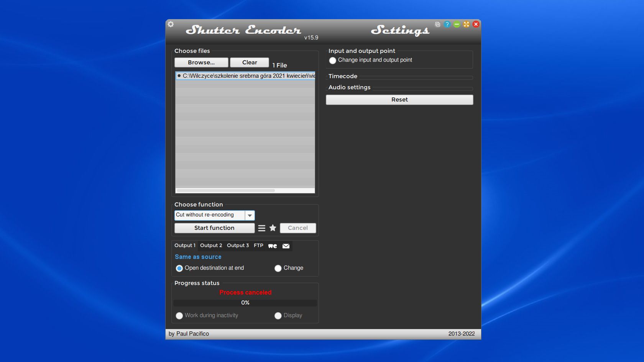644x362 pixels.
Task: Open the WeTransfer output tab icon
Action: point(273,246)
